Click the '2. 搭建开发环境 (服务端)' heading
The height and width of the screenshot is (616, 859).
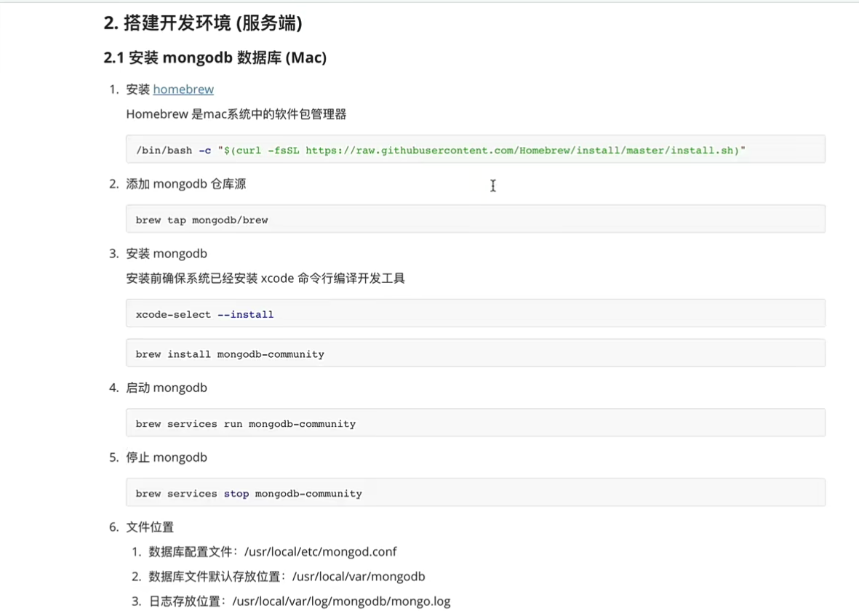(203, 23)
